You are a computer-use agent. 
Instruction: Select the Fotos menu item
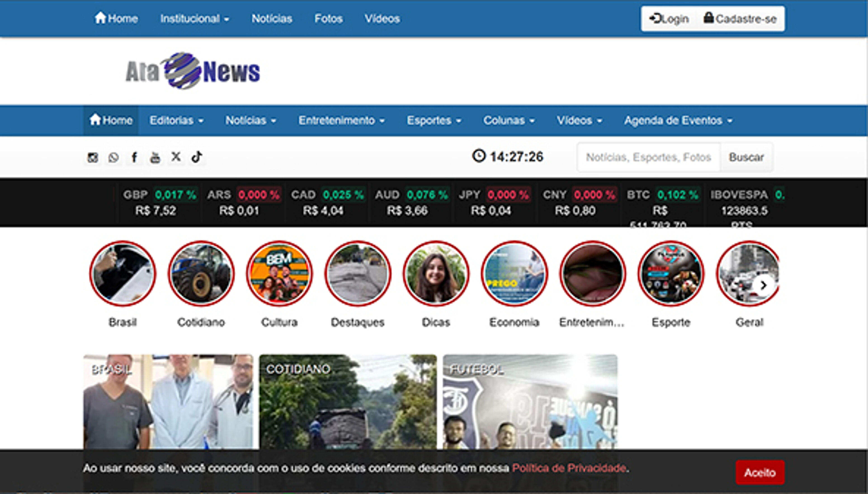[x=328, y=19]
